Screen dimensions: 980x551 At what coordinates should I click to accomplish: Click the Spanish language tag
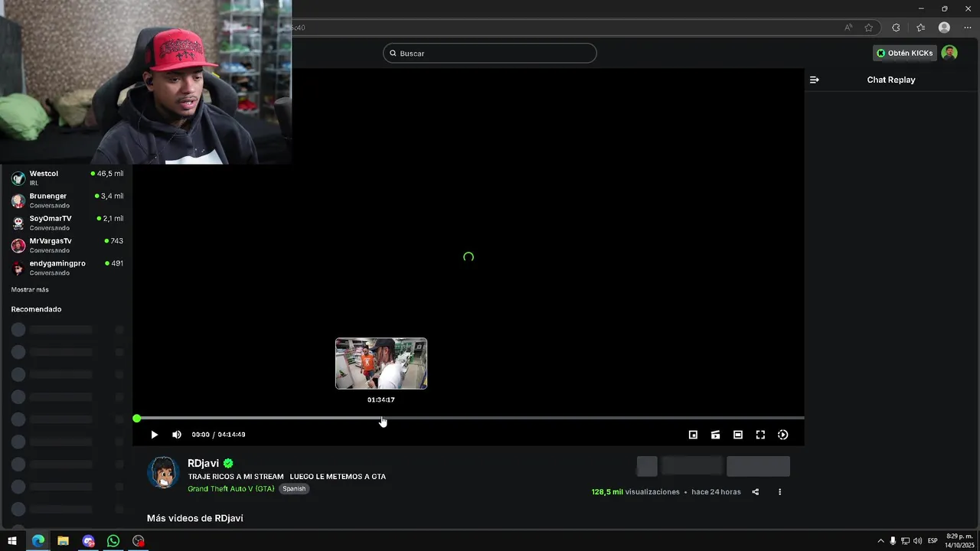pyautogui.click(x=294, y=488)
